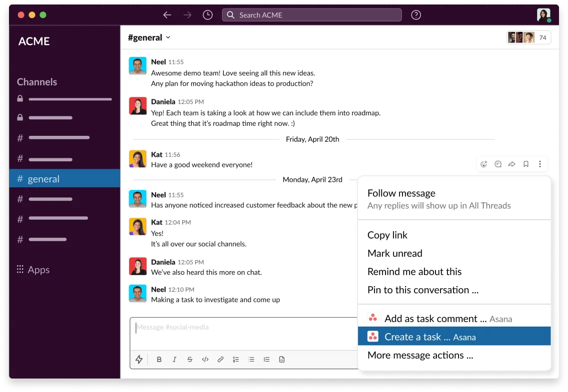Image resolution: width=568 pixels, height=392 pixels.
Task: Save Kat's message with the bookmark icon
Action: point(525,164)
